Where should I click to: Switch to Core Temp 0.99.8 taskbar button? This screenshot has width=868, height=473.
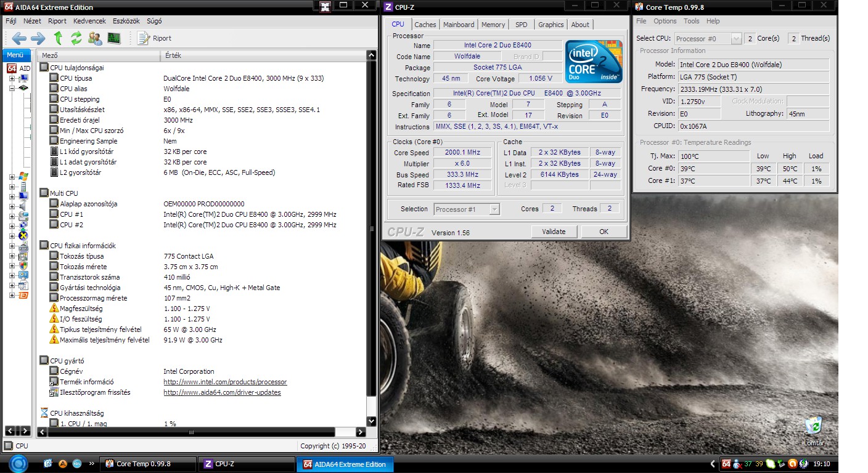148,464
